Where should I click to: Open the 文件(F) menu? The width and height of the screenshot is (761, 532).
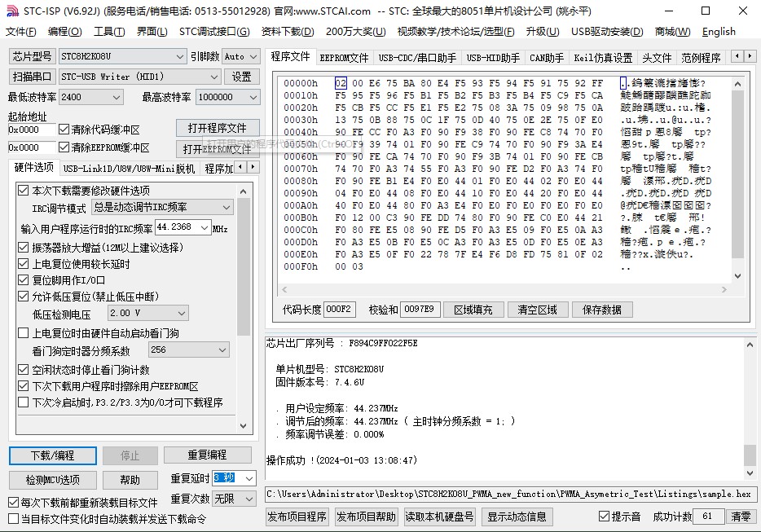tap(21, 32)
